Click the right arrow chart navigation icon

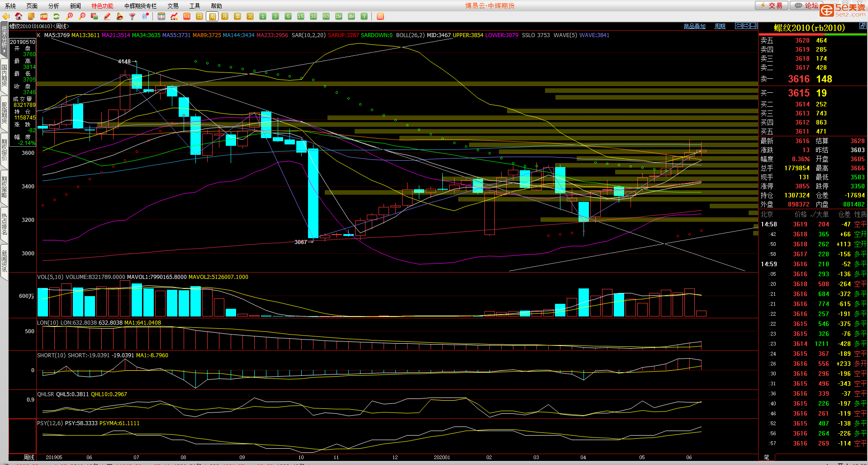[x=746, y=26]
